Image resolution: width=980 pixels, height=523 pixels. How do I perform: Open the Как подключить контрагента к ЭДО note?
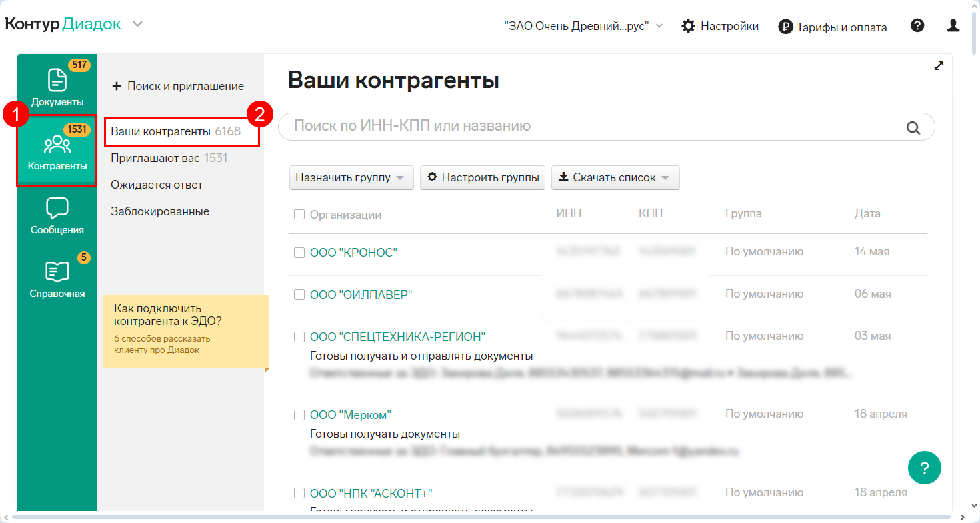point(186,332)
